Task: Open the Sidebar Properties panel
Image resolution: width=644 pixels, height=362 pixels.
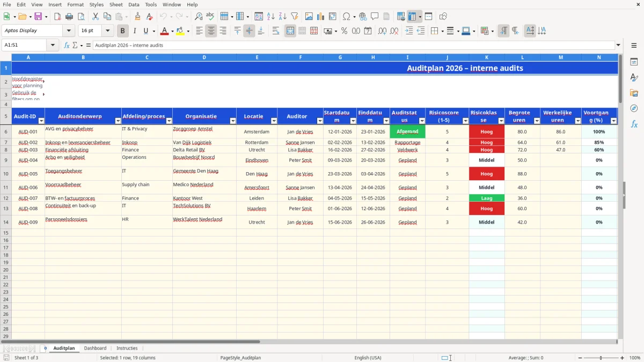Action: [634, 62]
